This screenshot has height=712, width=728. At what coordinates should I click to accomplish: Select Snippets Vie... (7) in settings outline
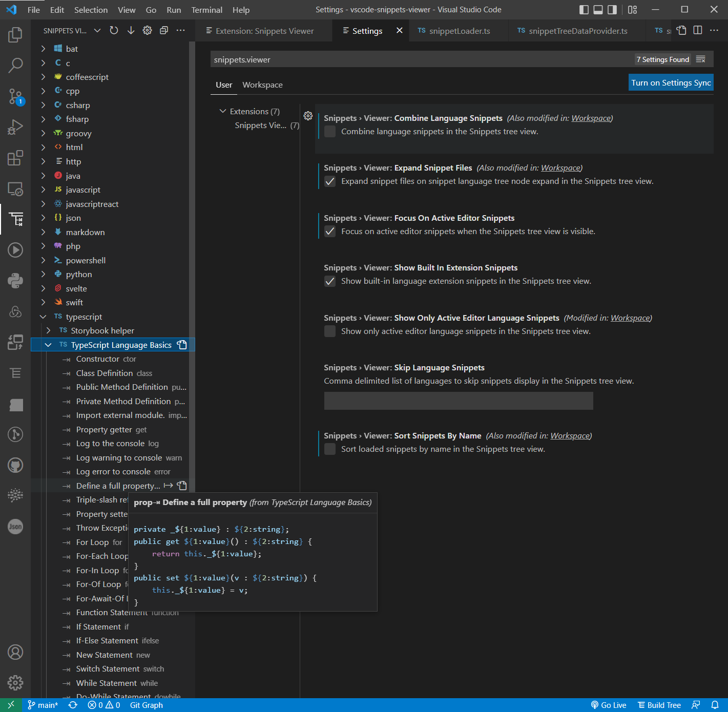tap(267, 125)
